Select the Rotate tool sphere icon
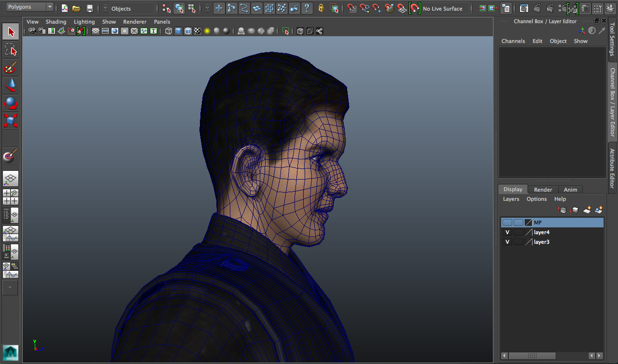 (11, 103)
